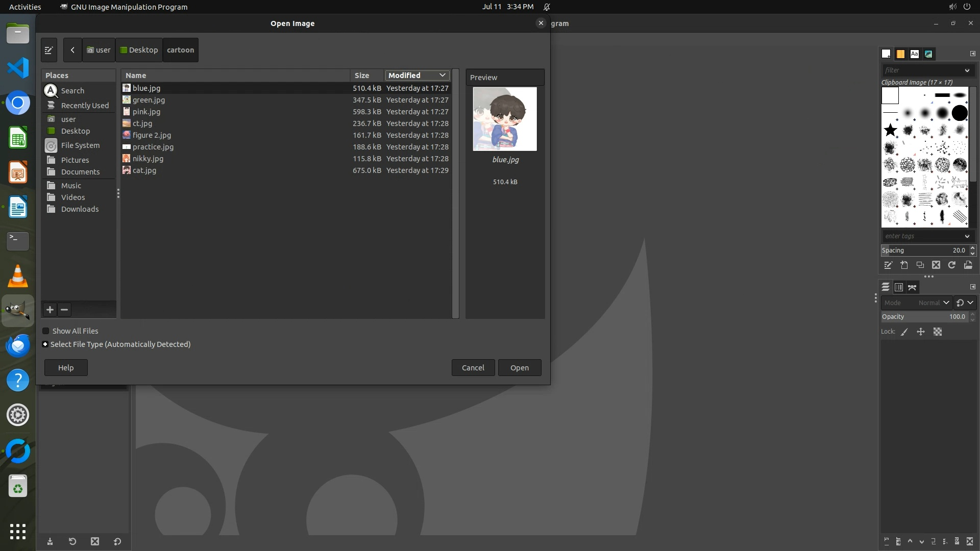Screen dimensions: 980x551
Task: Navigate to the Desktop path breadcrumb
Action: point(139,50)
